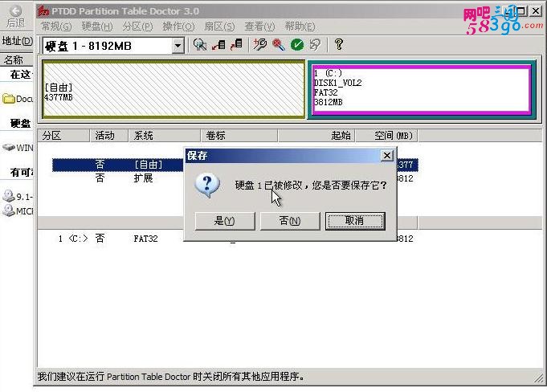
Task: Click the grayed undo toolbar icon
Action: point(315,45)
